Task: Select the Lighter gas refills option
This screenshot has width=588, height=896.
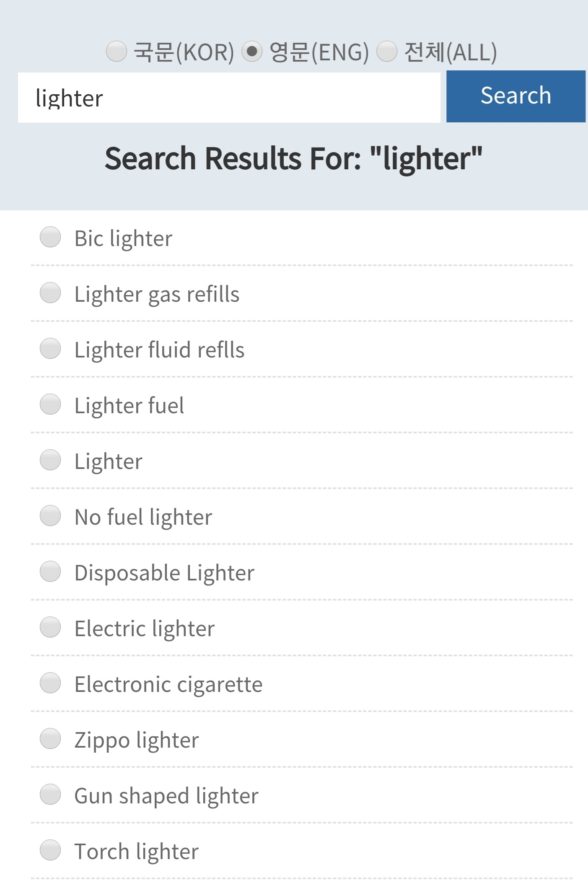Action: pyautogui.click(x=50, y=293)
